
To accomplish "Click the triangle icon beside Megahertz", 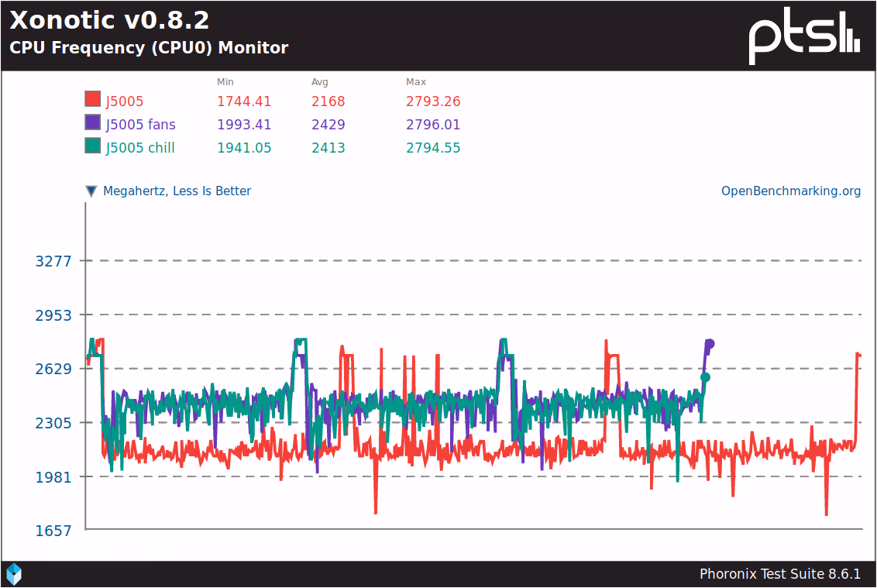I will 91,191.
